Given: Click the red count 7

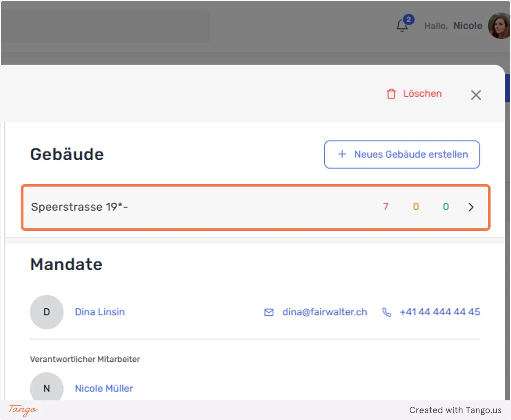Looking at the screenshot, I should pos(385,207).
